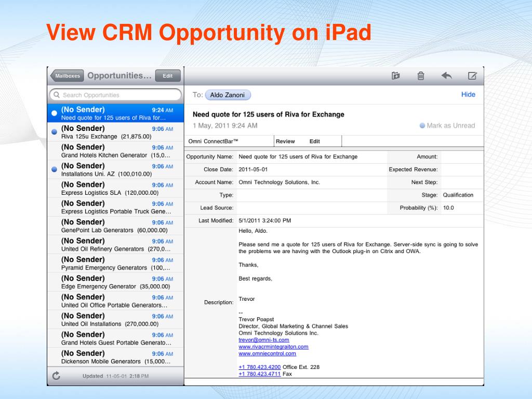Focus the Search Opportunities field
532x399 pixels.
(x=115, y=95)
